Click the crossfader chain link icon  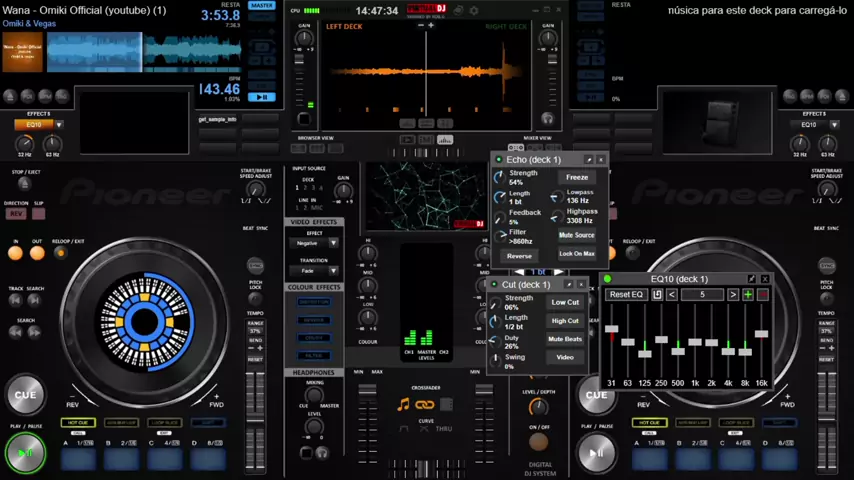pos(425,405)
